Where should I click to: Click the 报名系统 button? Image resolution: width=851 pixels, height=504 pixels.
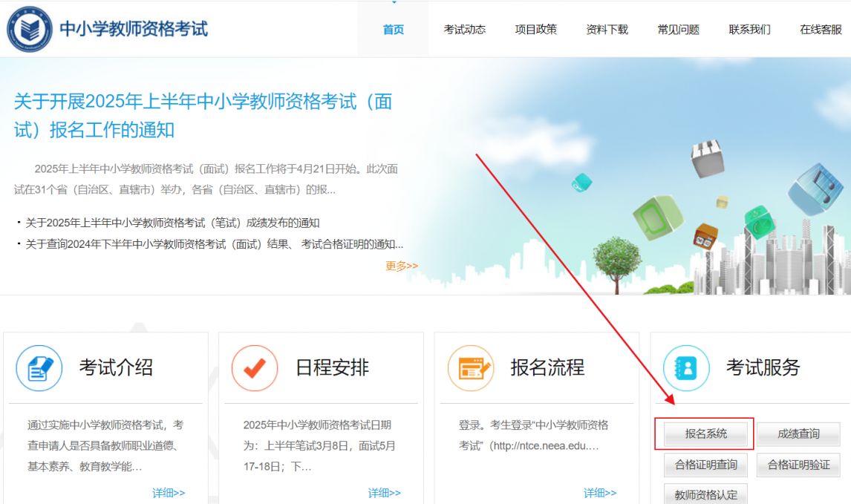tap(705, 433)
